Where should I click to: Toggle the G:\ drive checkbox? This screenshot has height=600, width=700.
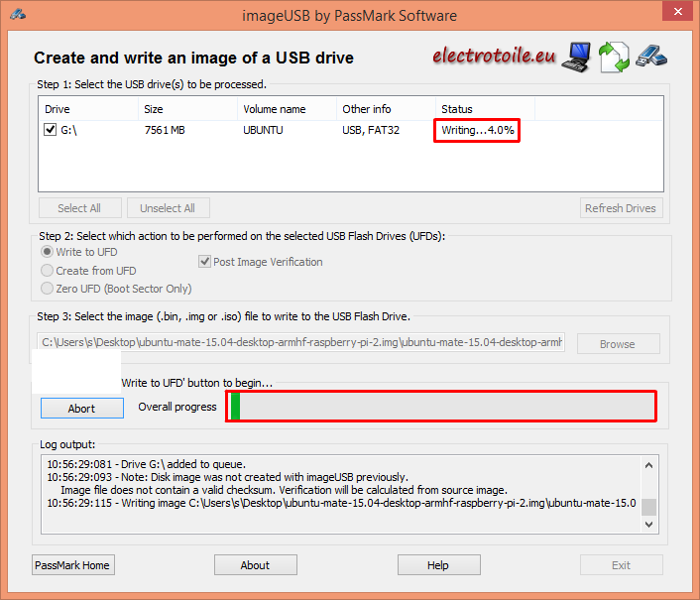tap(50, 130)
